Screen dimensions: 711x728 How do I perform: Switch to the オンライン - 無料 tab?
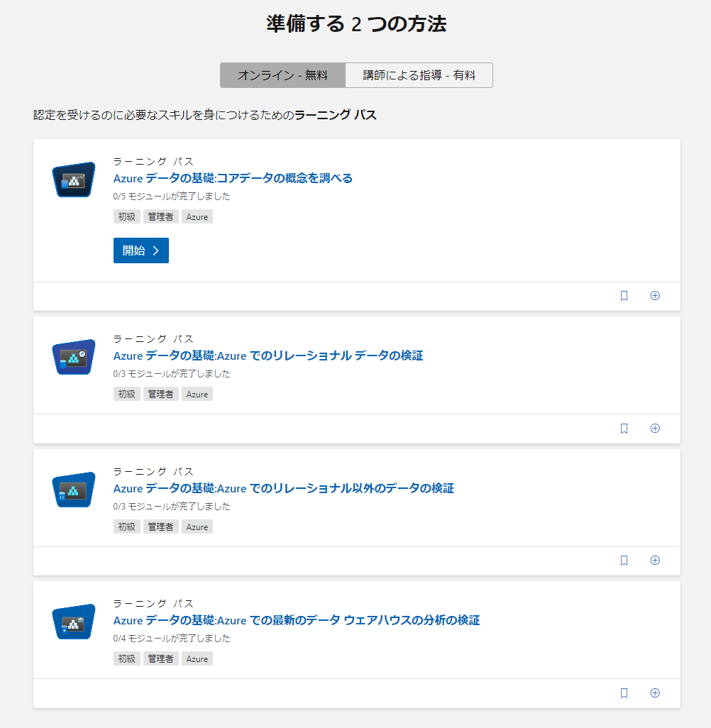coord(282,75)
